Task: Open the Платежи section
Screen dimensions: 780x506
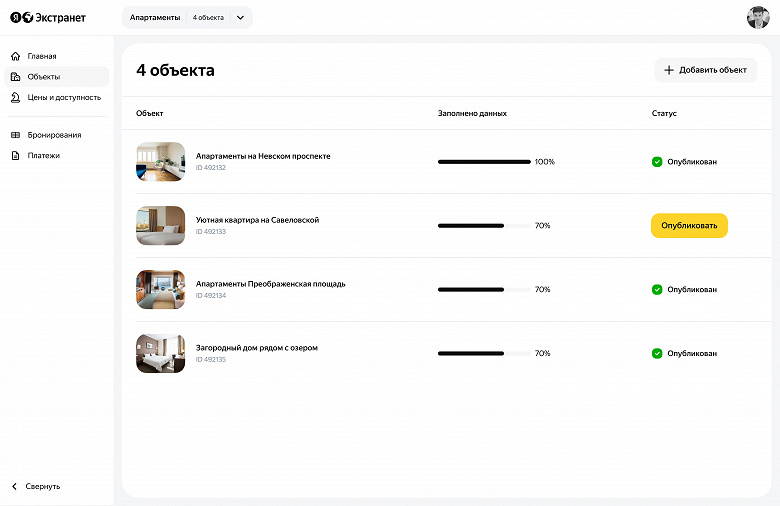Action: click(43, 156)
